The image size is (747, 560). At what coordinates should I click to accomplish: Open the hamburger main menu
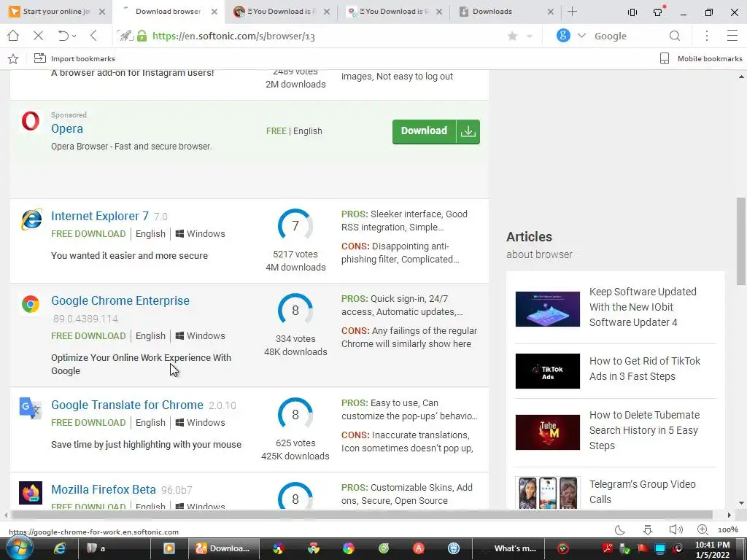(732, 36)
